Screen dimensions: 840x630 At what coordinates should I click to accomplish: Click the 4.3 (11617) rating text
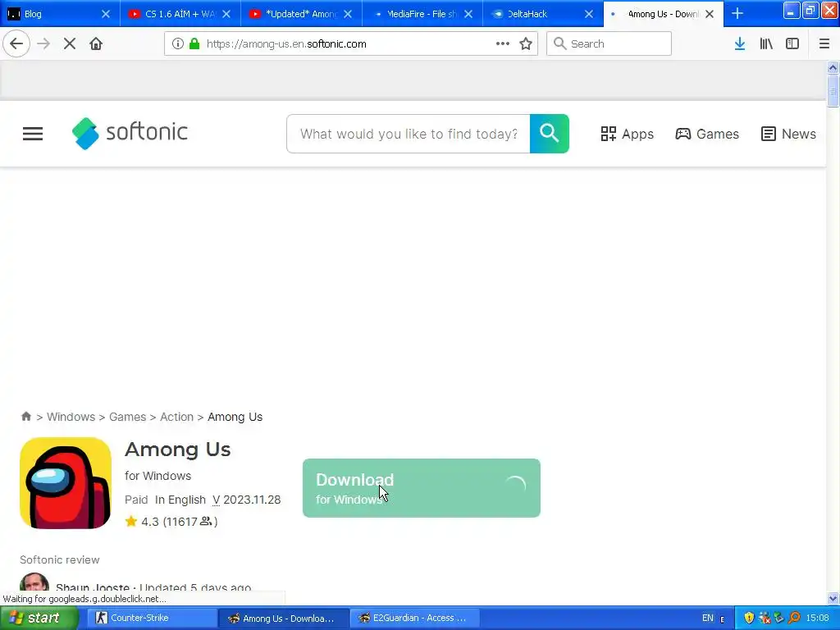click(180, 521)
